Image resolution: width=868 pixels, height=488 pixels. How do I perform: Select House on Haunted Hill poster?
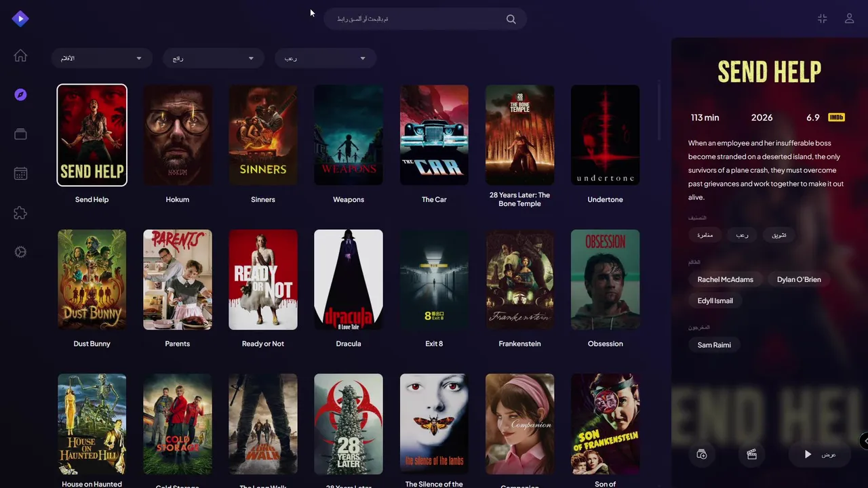coord(92,424)
